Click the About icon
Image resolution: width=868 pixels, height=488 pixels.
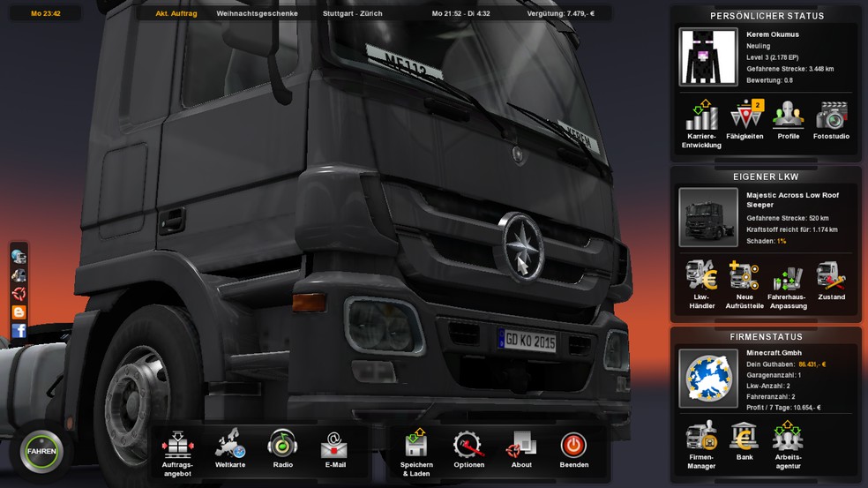[x=521, y=445]
